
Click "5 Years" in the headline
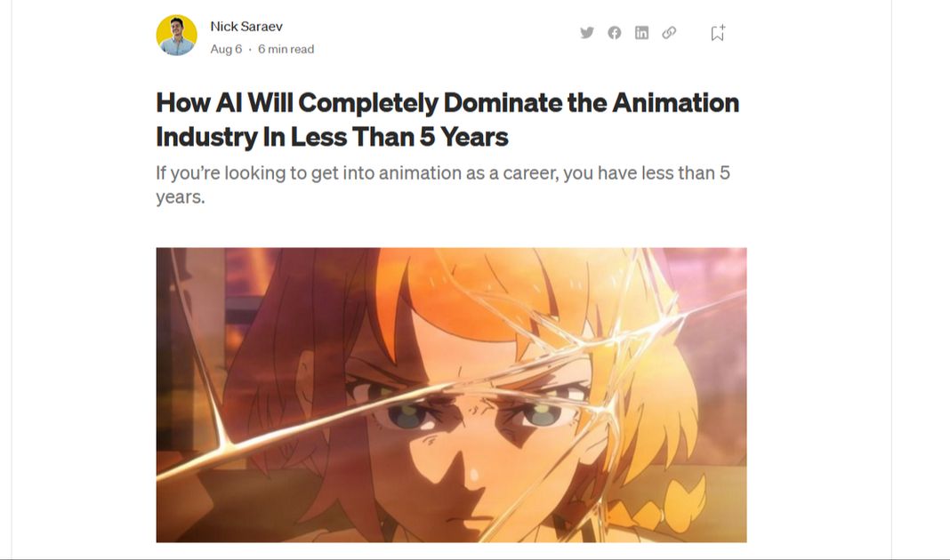pos(464,136)
